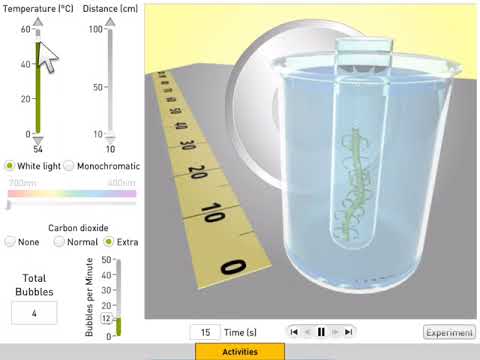Pause the simulation

click(321, 332)
